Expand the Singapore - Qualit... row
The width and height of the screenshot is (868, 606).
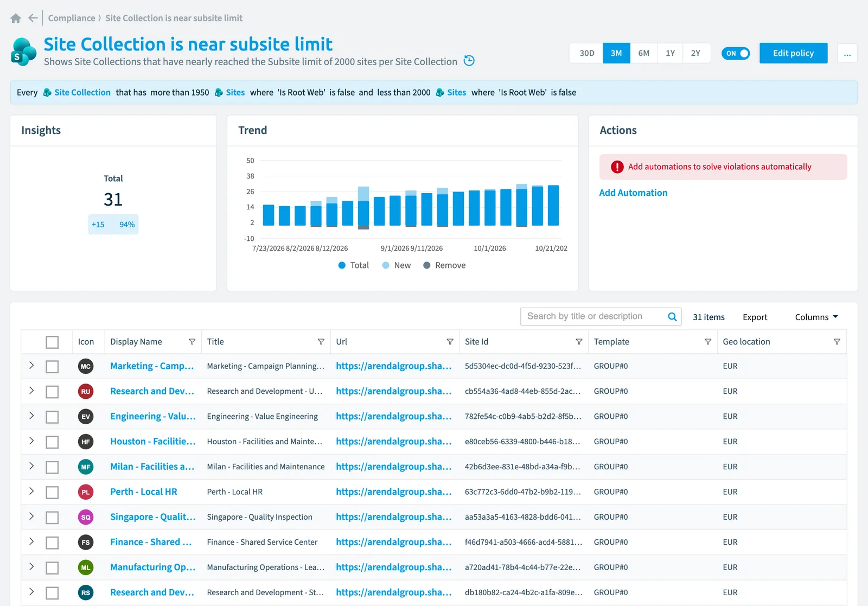tap(31, 516)
